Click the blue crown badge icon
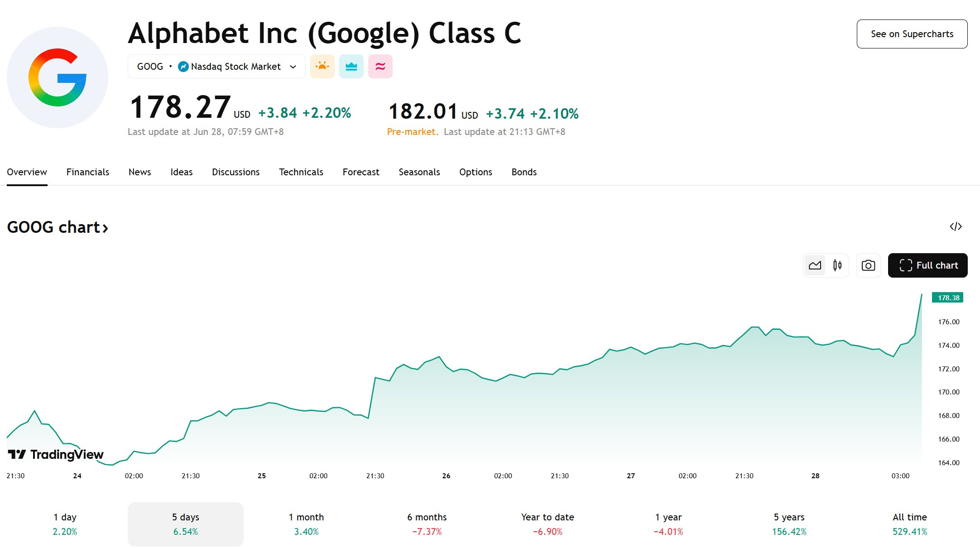 pos(351,67)
